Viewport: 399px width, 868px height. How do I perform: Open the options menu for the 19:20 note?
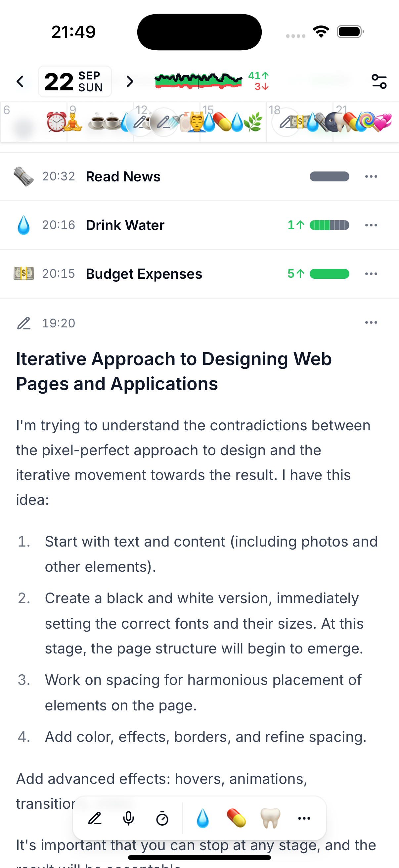371,322
